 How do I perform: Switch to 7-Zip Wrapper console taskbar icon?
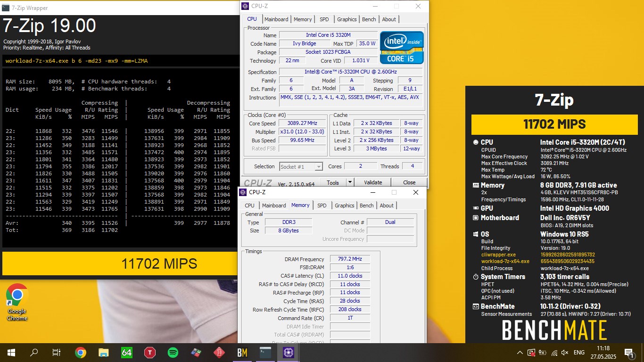[265, 352]
